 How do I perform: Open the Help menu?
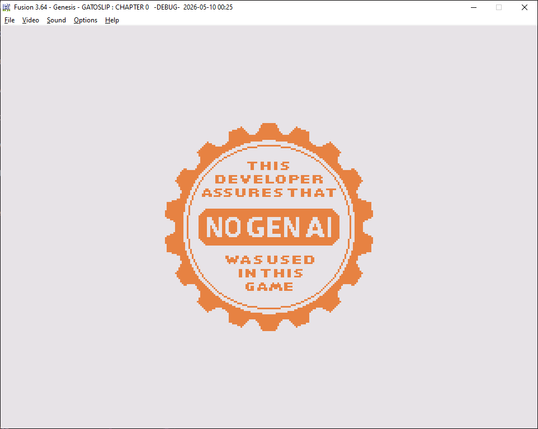(x=112, y=20)
